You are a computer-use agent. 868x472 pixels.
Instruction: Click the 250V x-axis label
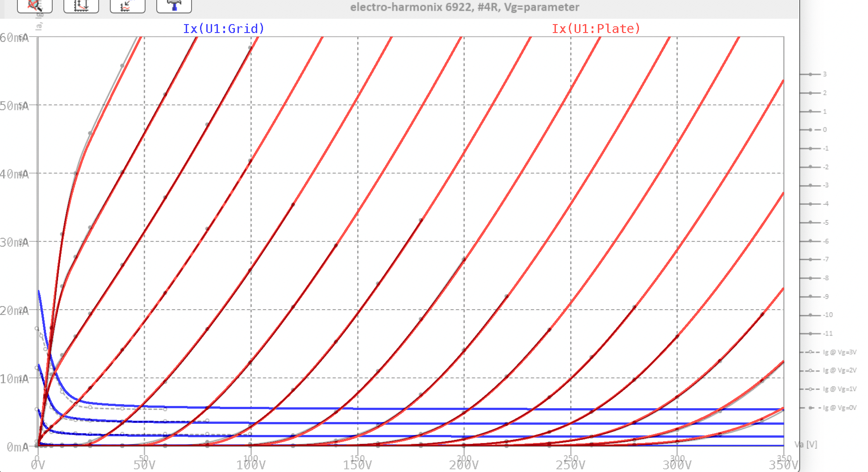pyautogui.click(x=571, y=465)
